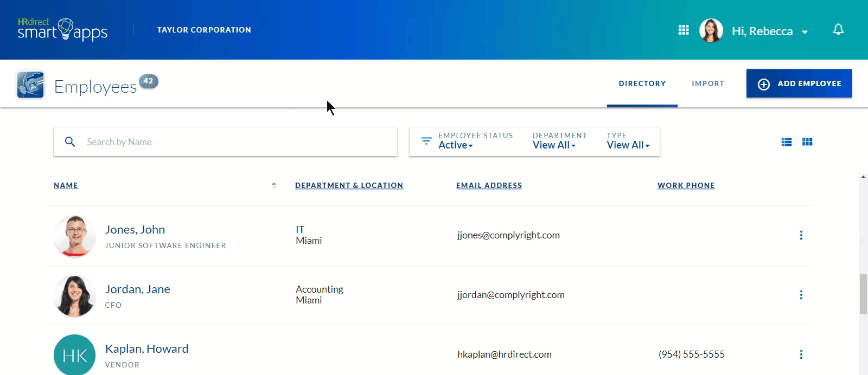Click email jjones@complyright.com
The image size is (868, 375).
tap(508, 235)
